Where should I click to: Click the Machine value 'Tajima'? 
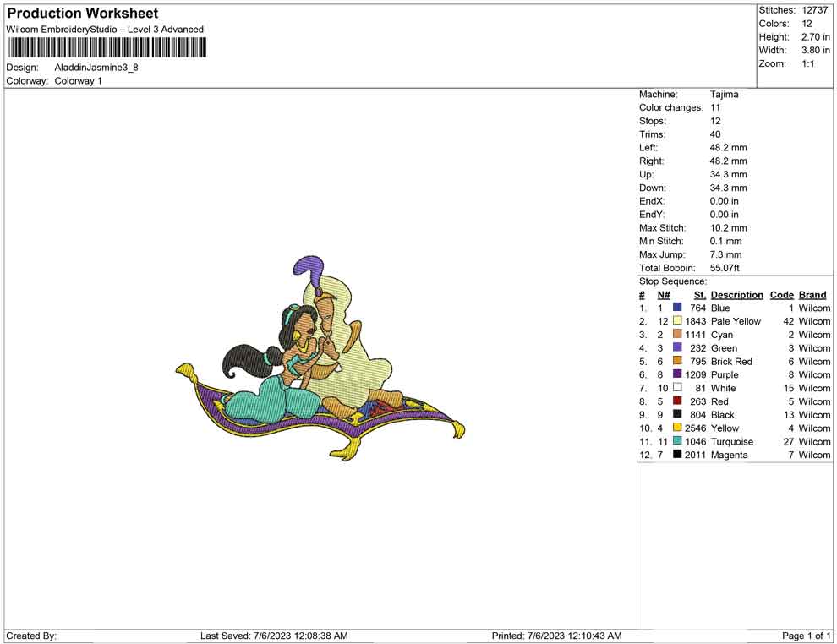point(724,95)
